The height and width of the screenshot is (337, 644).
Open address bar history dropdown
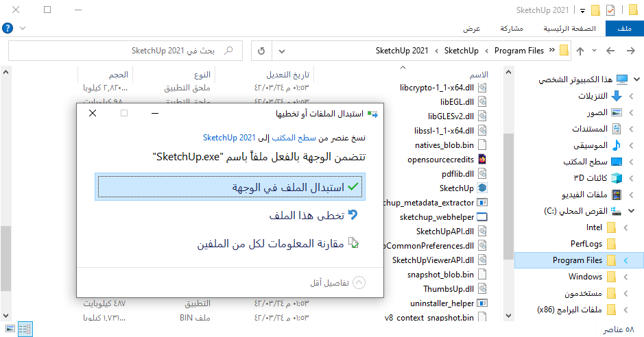point(282,51)
